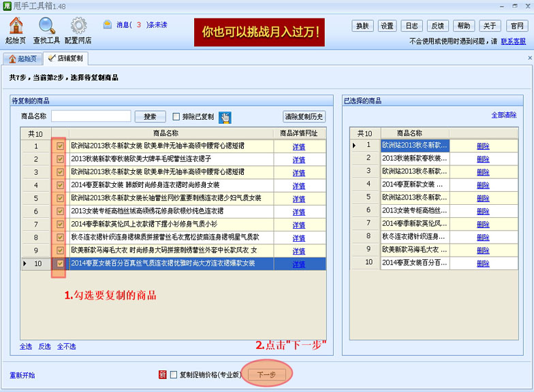Focus the 商品名称 search input field
The height and width of the screenshot is (392, 534).
[91, 116]
